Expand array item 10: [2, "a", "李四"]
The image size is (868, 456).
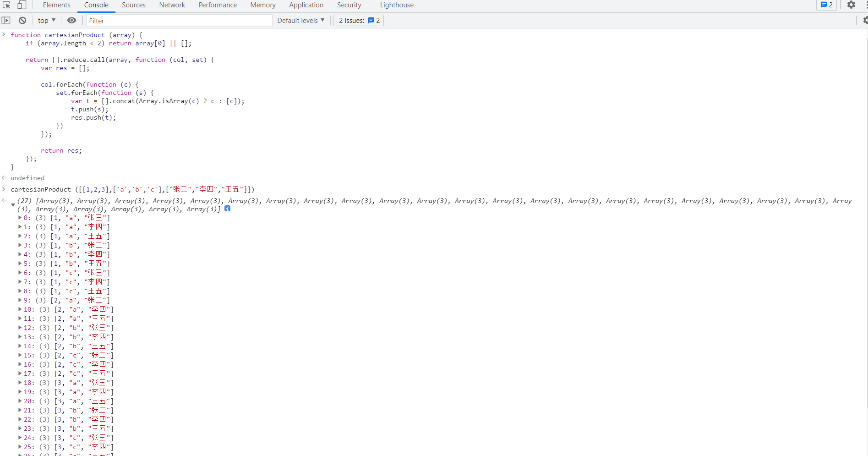pyautogui.click(x=20, y=309)
